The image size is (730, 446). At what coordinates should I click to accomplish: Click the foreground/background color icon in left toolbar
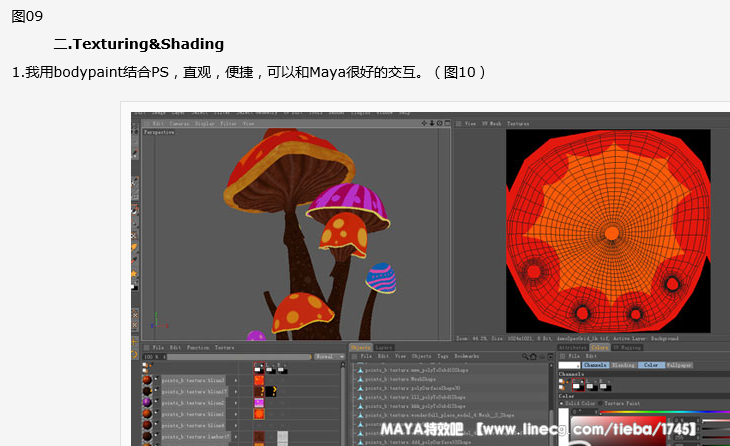[x=135, y=286]
